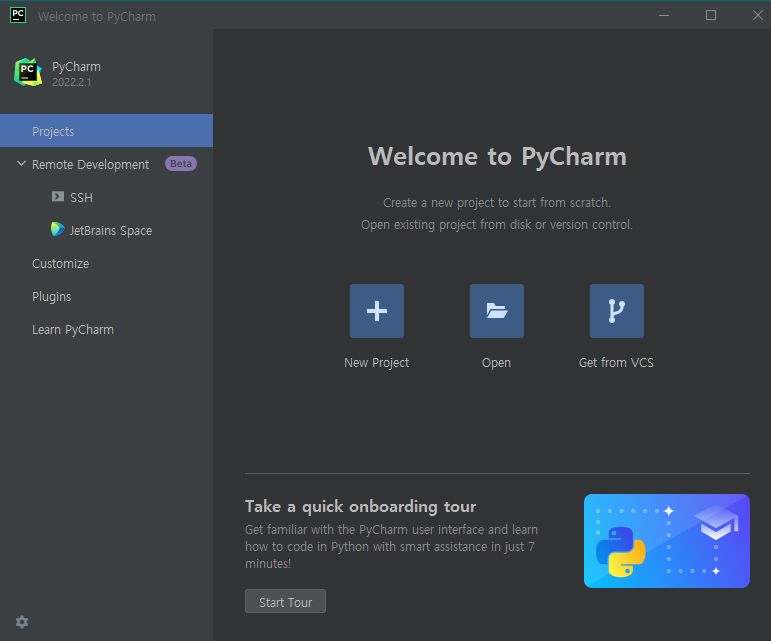Click the New Project plus icon
The image size is (771, 641).
pyautogui.click(x=377, y=311)
